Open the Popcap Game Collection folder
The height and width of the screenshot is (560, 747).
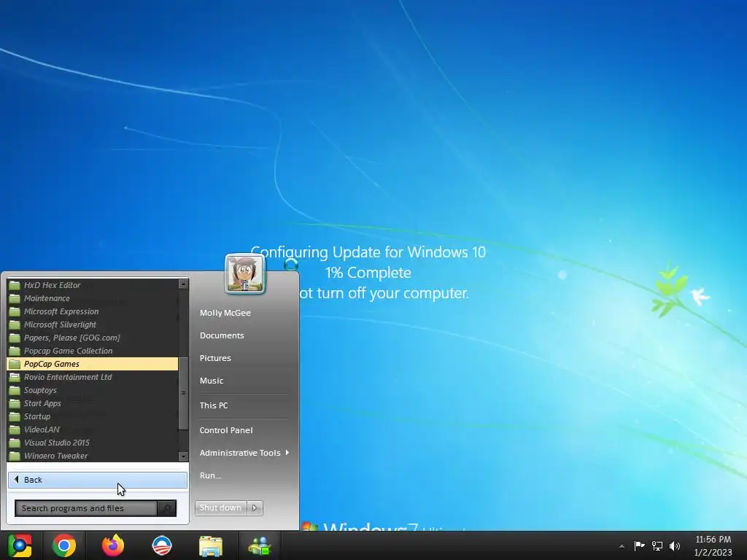tap(93, 351)
